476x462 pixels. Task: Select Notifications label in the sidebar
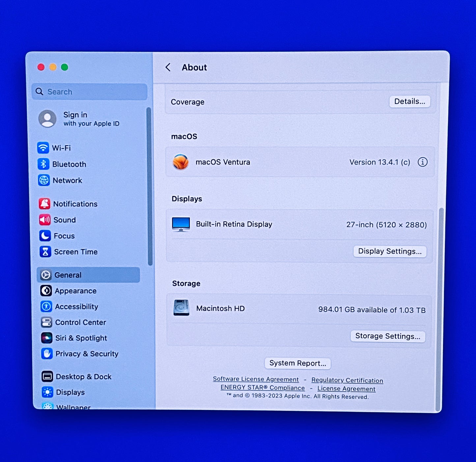point(75,204)
